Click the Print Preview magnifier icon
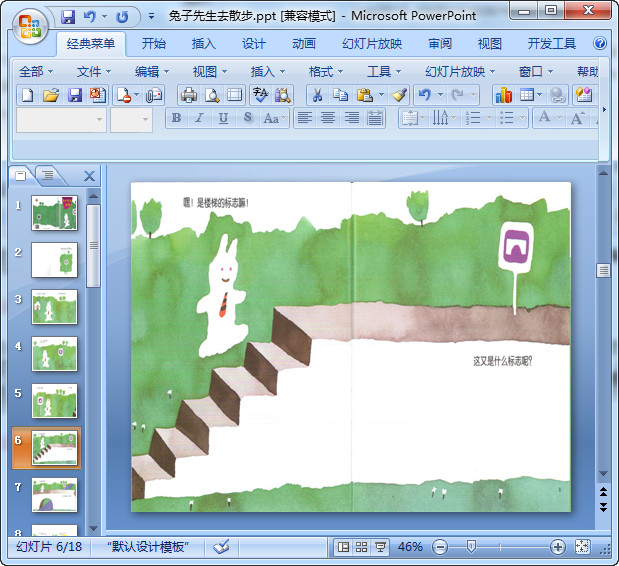Viewport: 619px width, 566px height. [x=212, y=95]
